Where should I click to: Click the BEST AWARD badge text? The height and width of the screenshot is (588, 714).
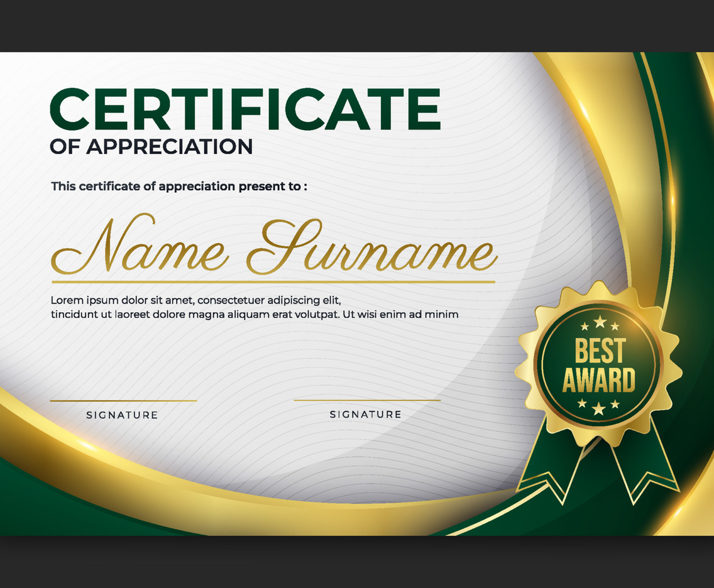599,365
